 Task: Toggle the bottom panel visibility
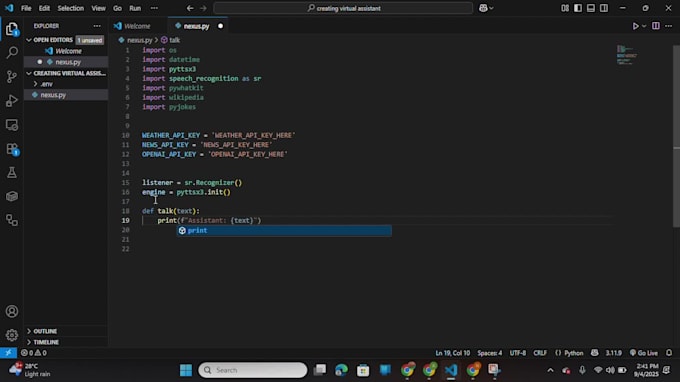591,8
